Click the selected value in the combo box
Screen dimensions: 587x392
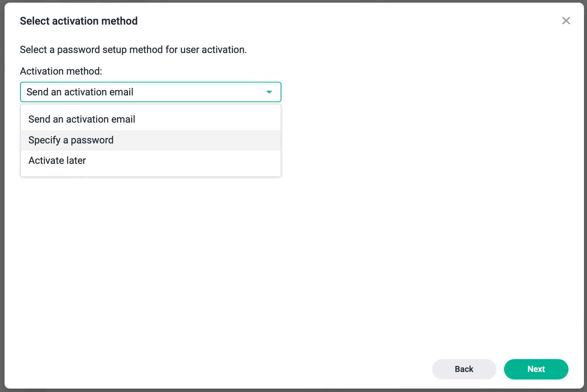[x=80, y=92]
